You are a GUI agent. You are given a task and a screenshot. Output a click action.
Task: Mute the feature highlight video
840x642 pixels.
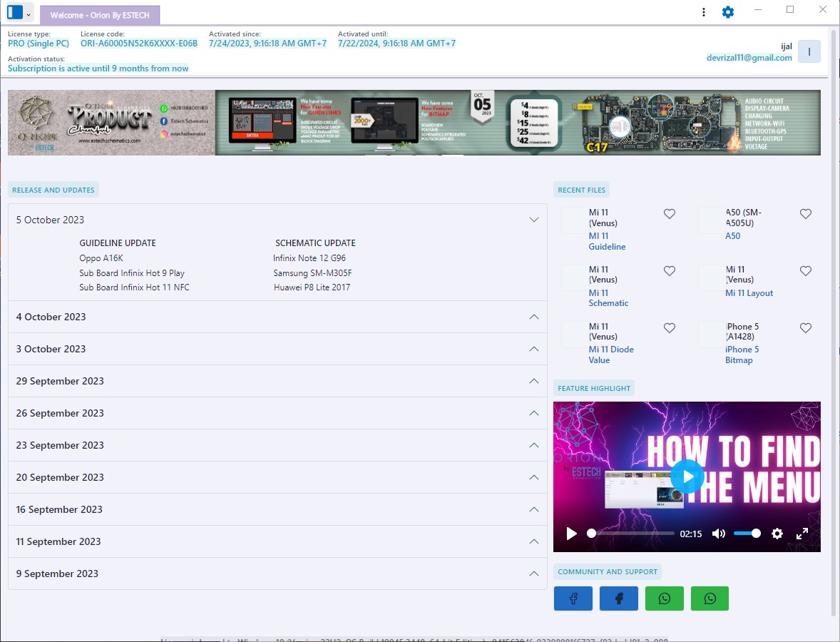coord(718,534)
